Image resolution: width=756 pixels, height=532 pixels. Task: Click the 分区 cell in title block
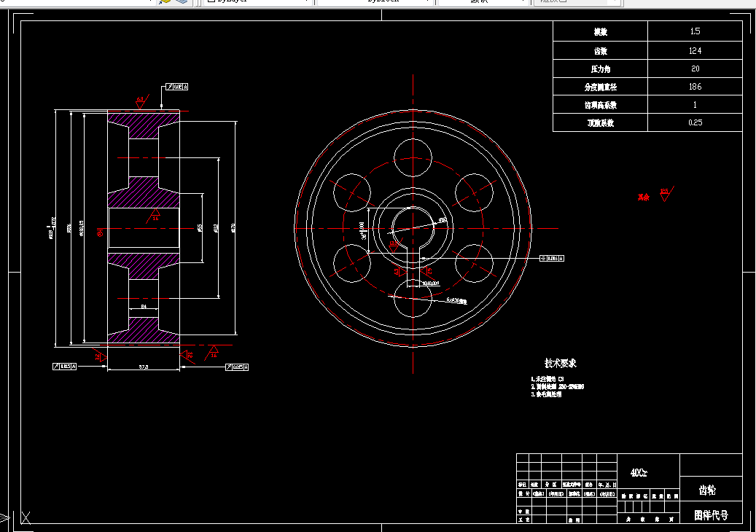(x=550, y=485)
